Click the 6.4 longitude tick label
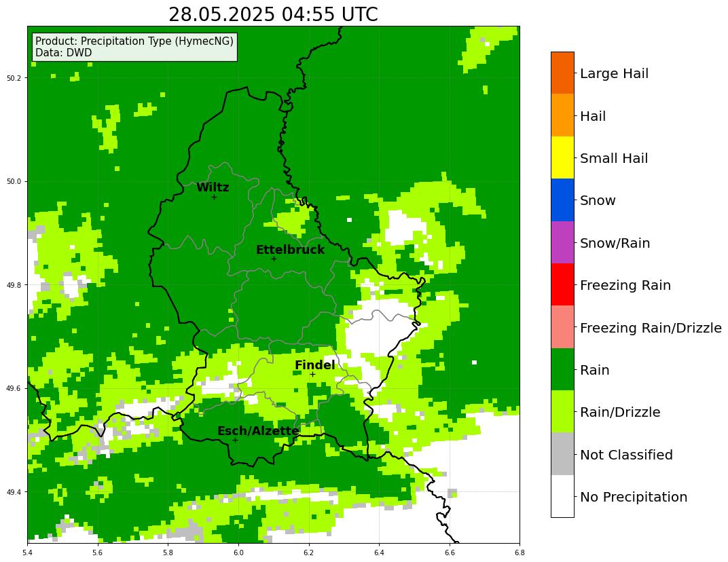 (x=379, y=552)
